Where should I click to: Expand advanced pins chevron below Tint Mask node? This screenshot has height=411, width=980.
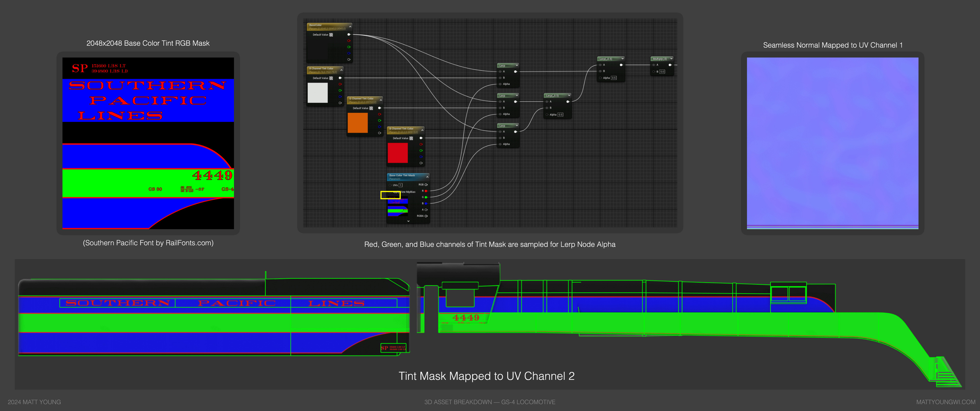click(x=408, y=221)
